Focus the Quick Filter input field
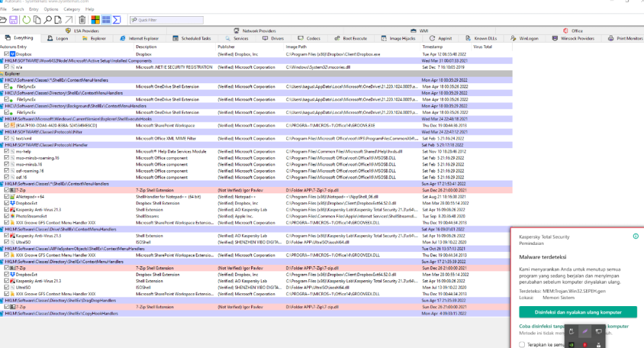The image size is (644, 348). [166, 20]
